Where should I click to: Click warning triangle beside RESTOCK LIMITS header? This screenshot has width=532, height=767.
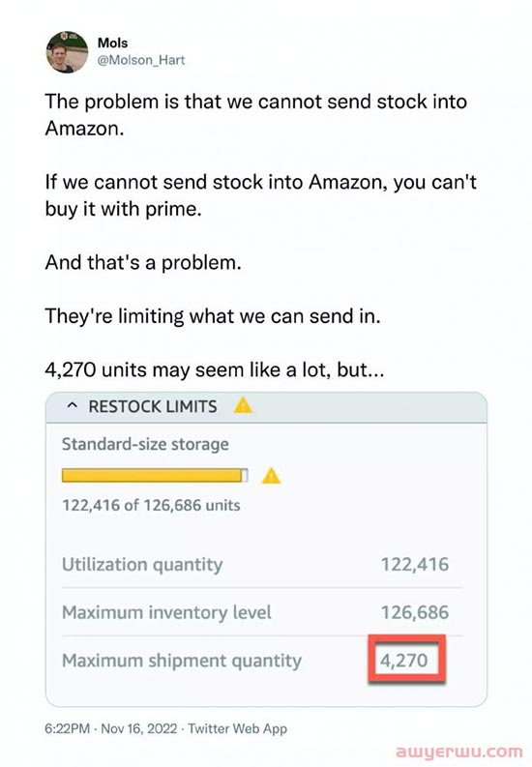coord(243,405)
